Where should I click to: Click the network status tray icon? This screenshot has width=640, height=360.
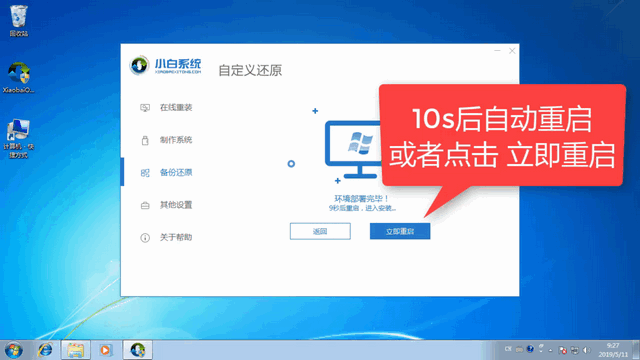(575, 350)
